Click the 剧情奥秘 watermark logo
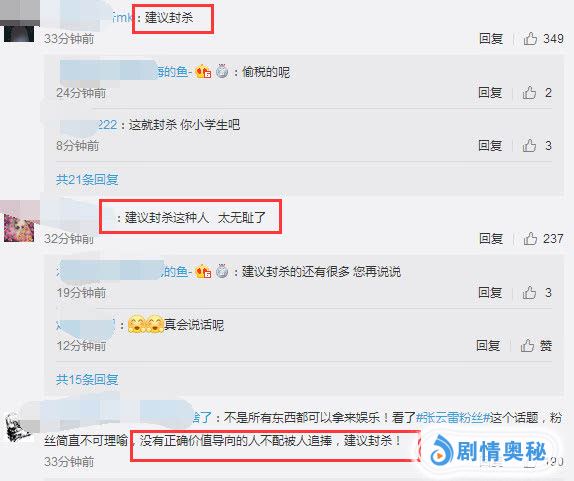Screen dimensions: 574x481 point(489,451)
